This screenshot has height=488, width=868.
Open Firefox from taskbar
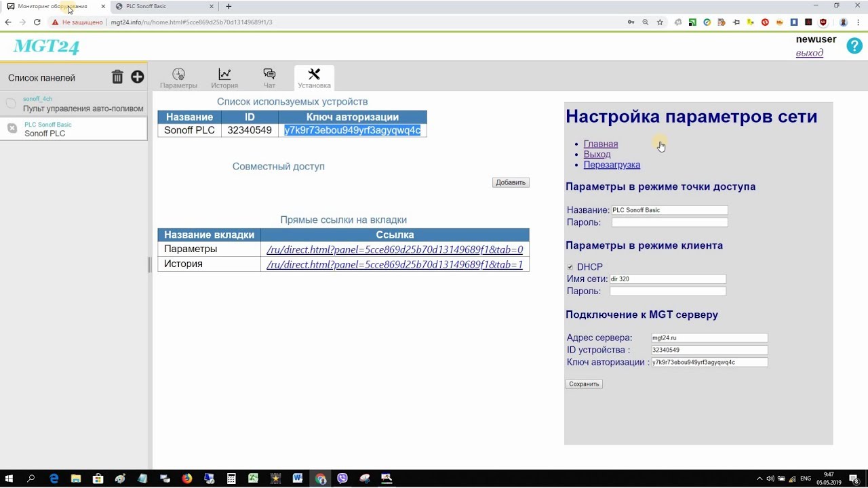click(x=187, y=479)
